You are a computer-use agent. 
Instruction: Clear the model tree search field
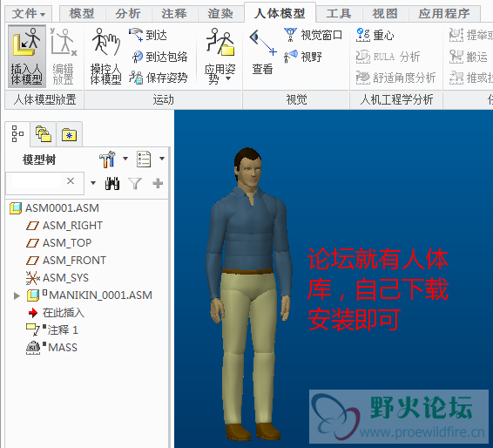click(x=71, y=181)
